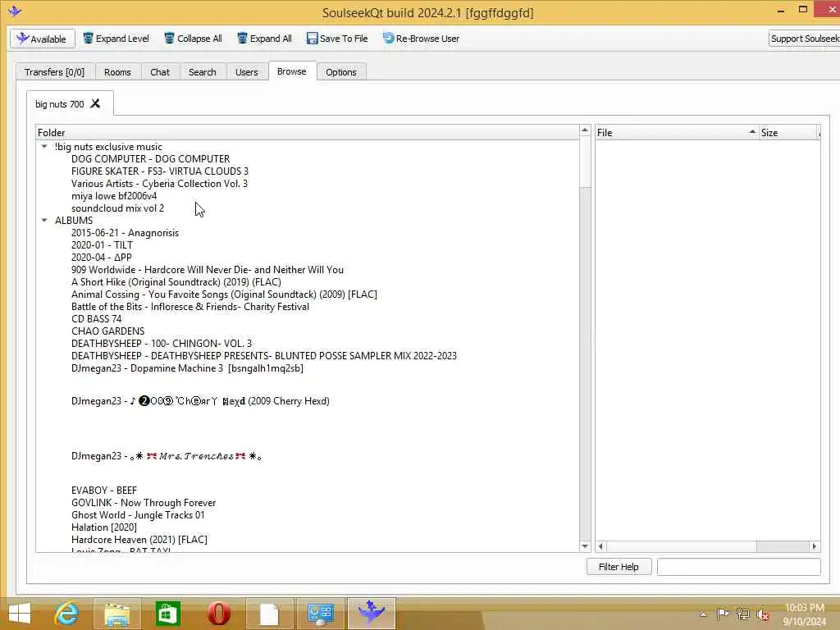Click the blank document taskbar icon

[269, 614]
